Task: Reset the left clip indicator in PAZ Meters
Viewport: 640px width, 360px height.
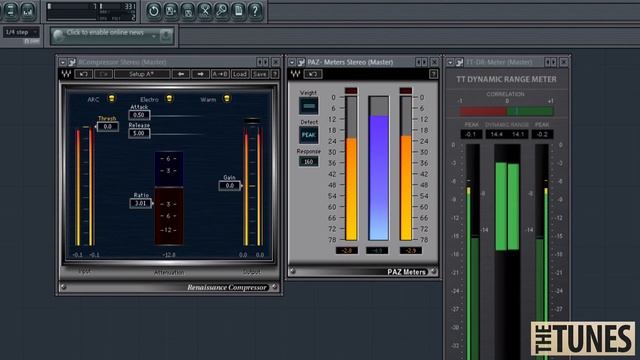Action: 351,91
